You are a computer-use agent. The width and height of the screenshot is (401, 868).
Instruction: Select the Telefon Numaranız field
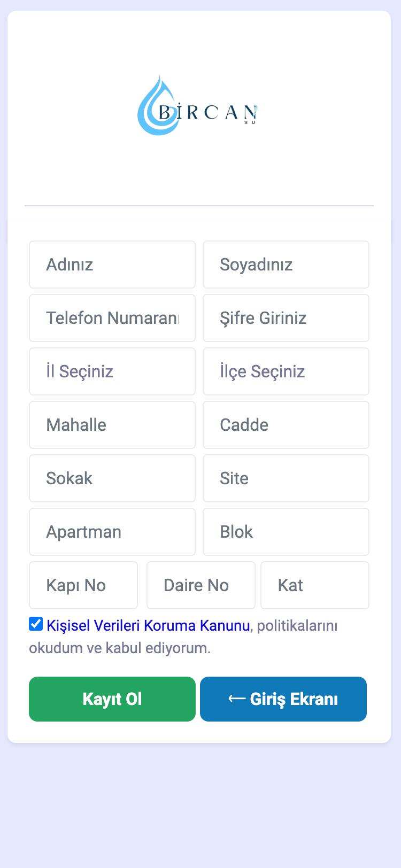(112, 318)
